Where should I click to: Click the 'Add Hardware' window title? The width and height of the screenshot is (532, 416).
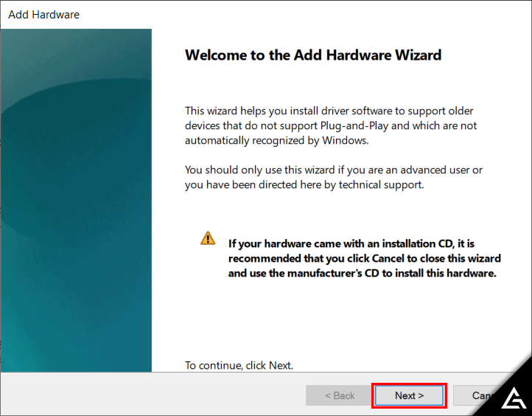pos(43,15)
